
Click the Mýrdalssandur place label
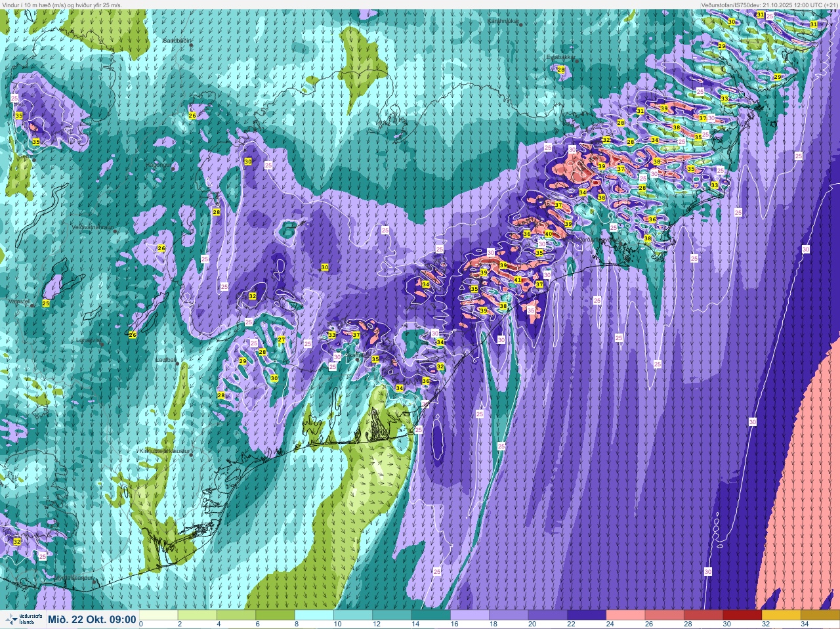(x=73, y=578)
